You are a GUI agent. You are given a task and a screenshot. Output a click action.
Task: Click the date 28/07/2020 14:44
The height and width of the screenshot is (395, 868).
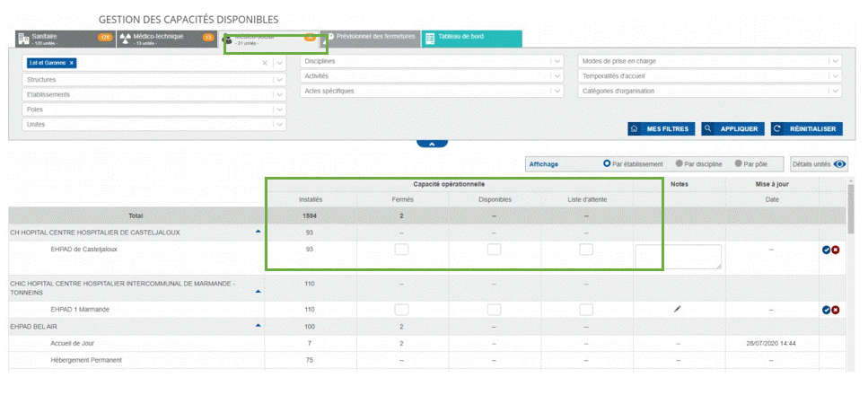[x=772, y=344]
